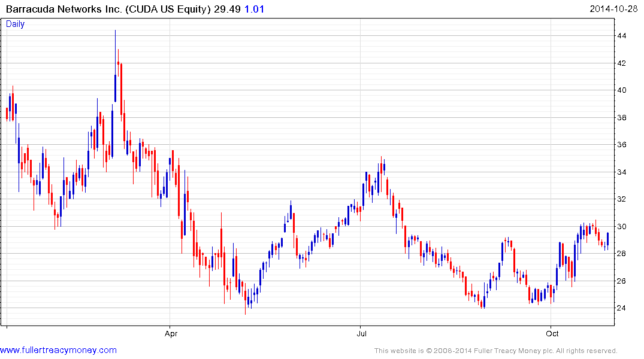Click the date 2014-10-28 label

click(x=613, y=9)
